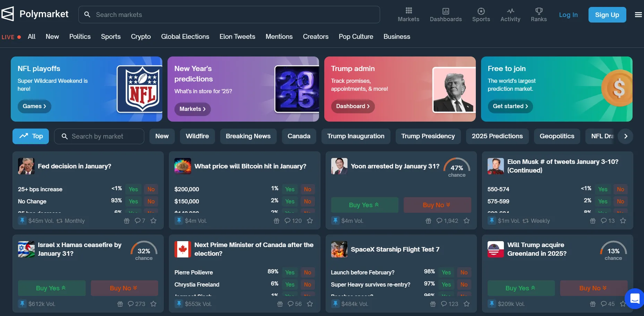Open the 123 comments on SpaceX Starship card
The width and height of the screenshot is (644, 316).
click(x=449, y=304)
